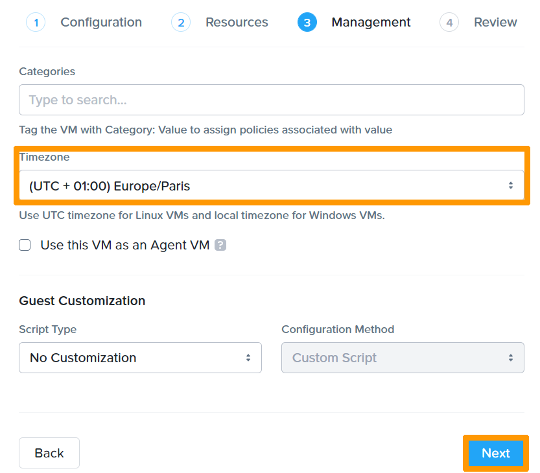The width and height of the screenshot is (540, 473).
Task: Open the Custom Script configuration method dropdown
Action: (x=403, y=358)
